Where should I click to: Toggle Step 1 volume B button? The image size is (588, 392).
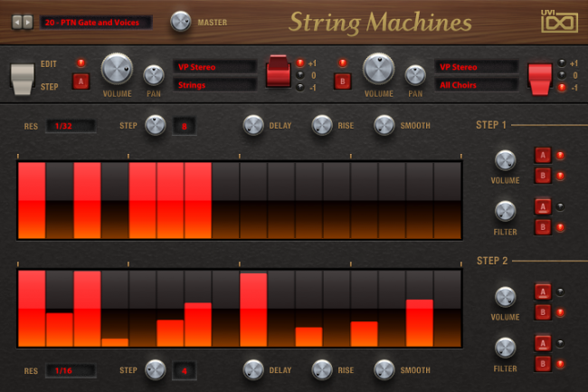(x=543, y=176)
